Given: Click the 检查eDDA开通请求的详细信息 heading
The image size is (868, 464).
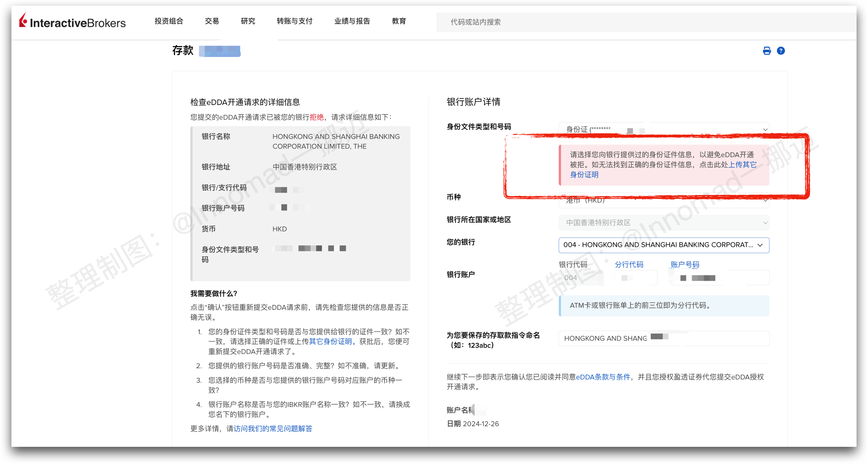Looking at the screenshot, I should pos(245,102).
